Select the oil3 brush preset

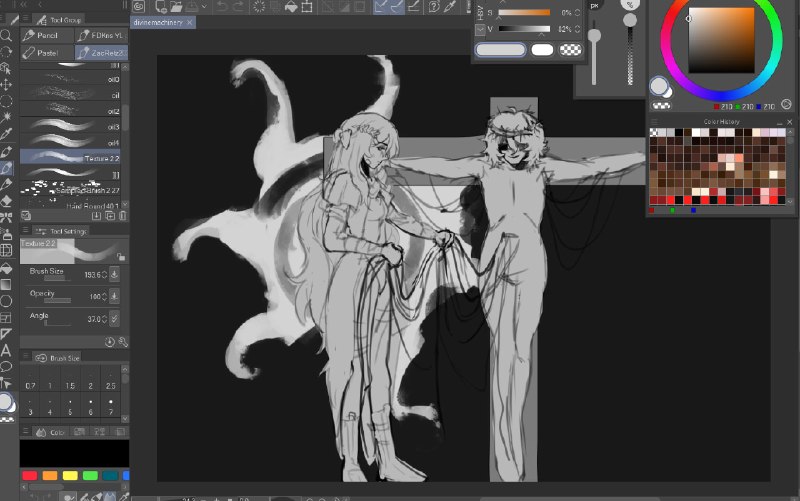click(x=70, y=126)
